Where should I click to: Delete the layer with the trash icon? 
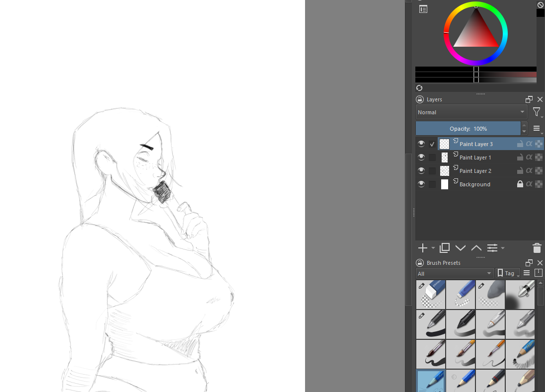point(537,248)
